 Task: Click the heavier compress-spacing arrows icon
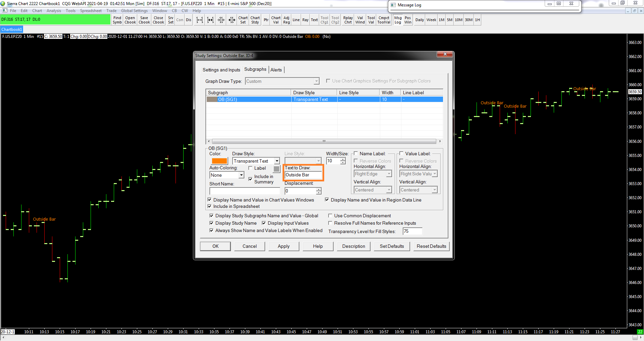point(232,20)
